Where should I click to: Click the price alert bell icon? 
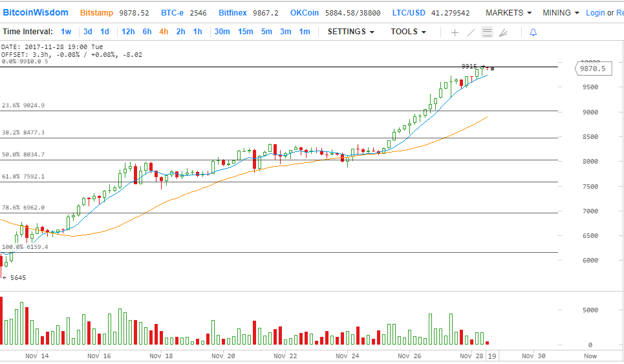(533, 32)
